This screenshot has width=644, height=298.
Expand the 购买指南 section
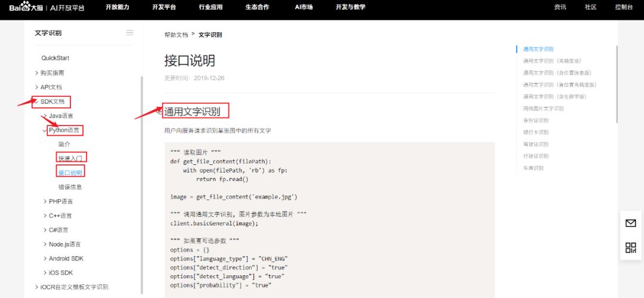(37, 73)
